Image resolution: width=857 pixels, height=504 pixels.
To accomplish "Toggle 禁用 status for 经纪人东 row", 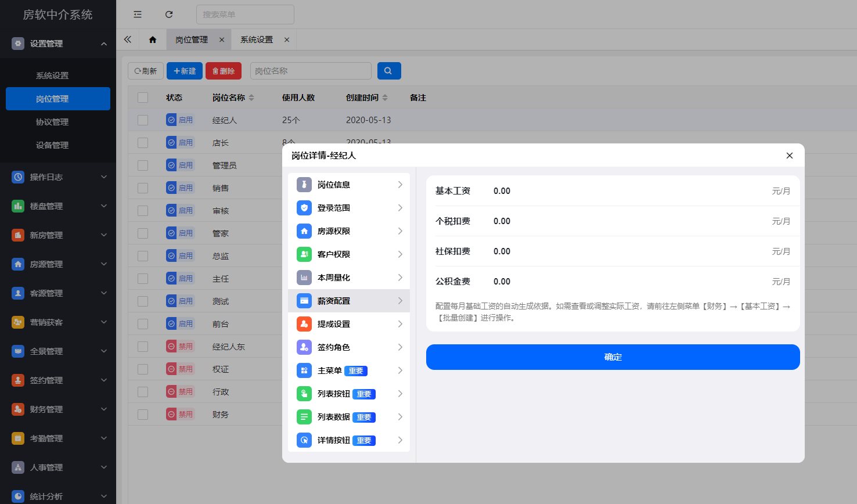I will [180, 347].
